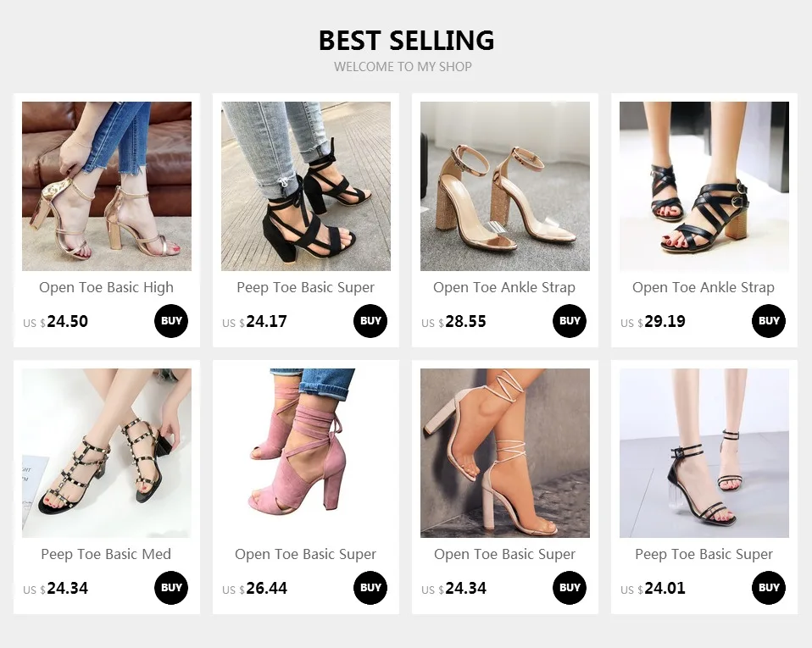Click the 'Peep Toe Basic Med' title
812x648 pixels.
click(x=107, y=554)
